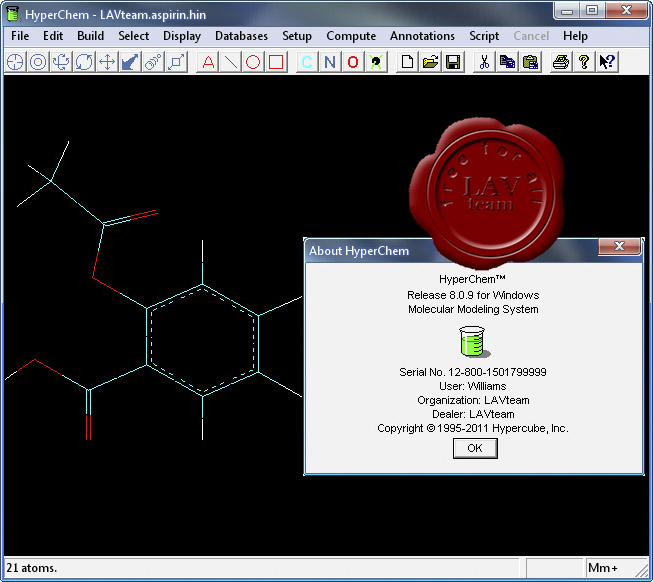
Task: Open the Display menu
Action: [x=182, y=36]
